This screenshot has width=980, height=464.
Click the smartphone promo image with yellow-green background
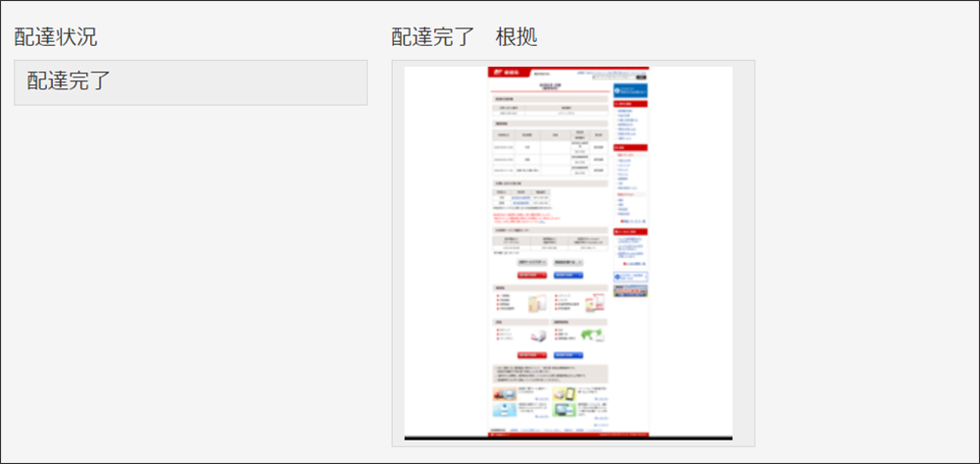click(564, 393)
